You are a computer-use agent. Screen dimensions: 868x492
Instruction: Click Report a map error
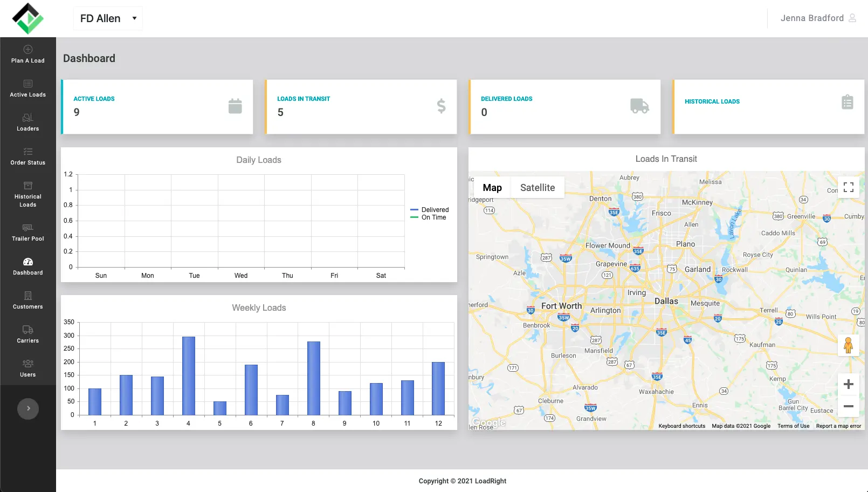point(838,426)
